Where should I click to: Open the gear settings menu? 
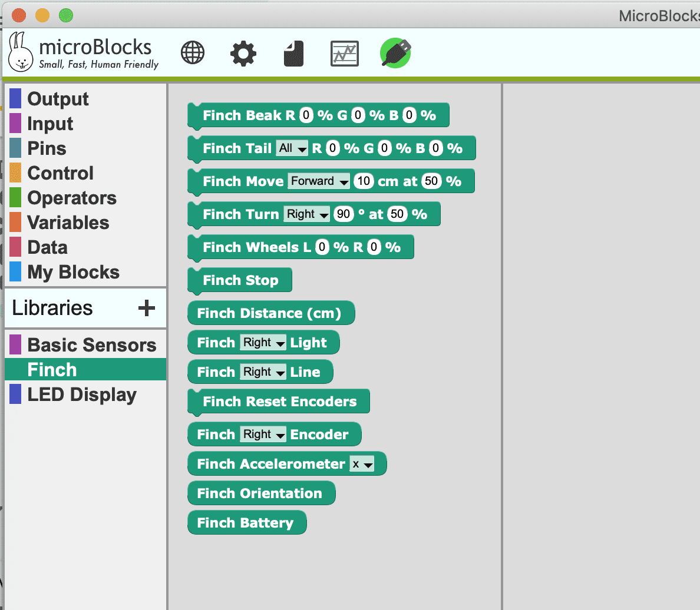pyautogui.click(x=243, y=54)
